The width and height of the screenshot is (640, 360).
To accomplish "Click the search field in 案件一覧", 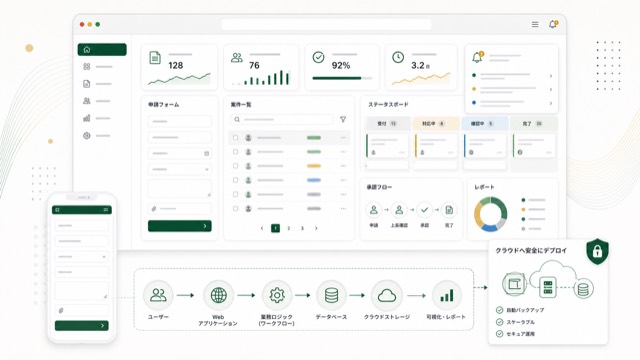I will tap(282, 119).
